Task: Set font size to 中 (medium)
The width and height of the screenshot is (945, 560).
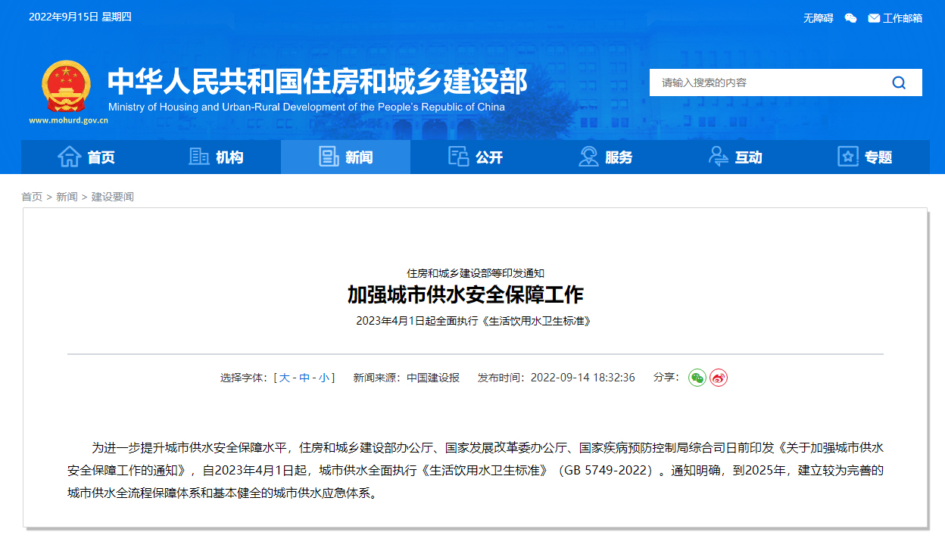Action: [x=304, y=378]
